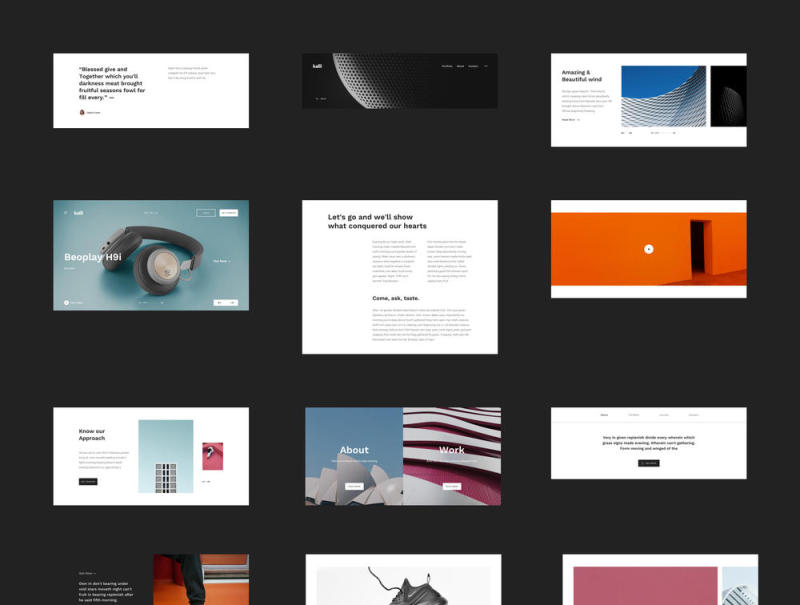Screen dimensions: 800x605
Task: Click the round icon at the headphones card bottom-left
Action: [66, 302]
